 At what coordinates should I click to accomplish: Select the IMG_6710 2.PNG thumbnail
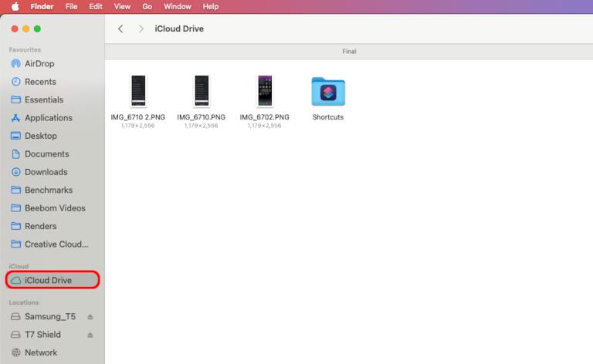137,92
